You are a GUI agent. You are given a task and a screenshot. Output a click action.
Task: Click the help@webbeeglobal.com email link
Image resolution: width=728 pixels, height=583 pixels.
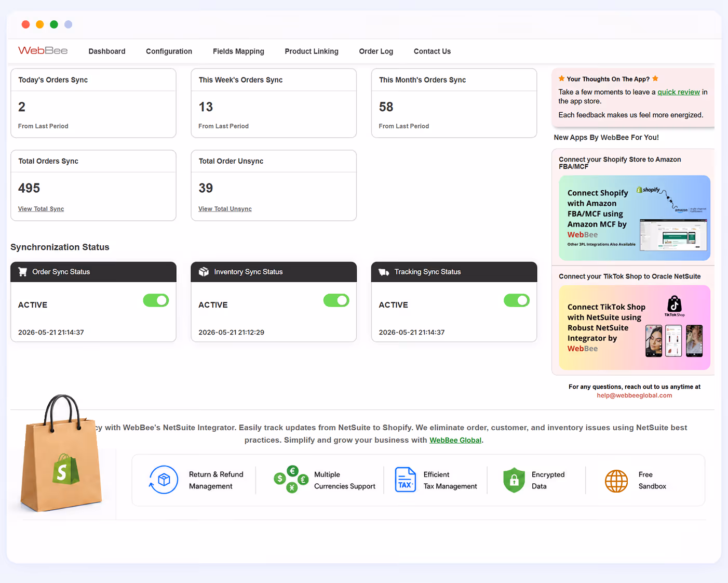pos(635,395)
